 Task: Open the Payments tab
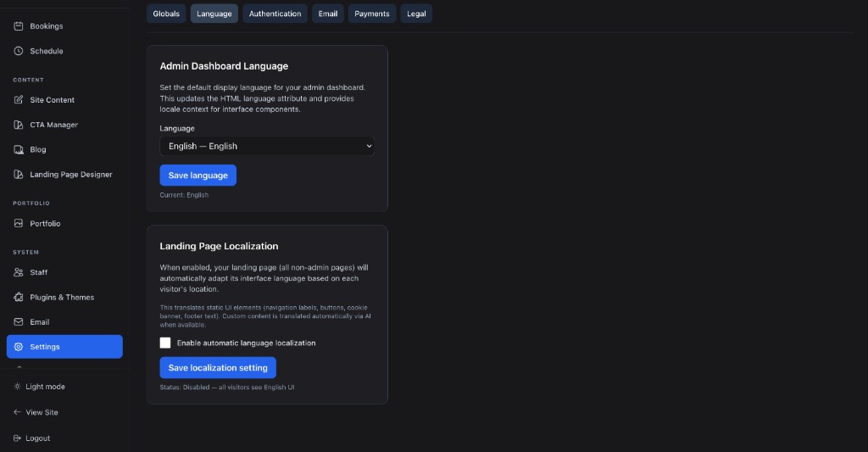372,14
